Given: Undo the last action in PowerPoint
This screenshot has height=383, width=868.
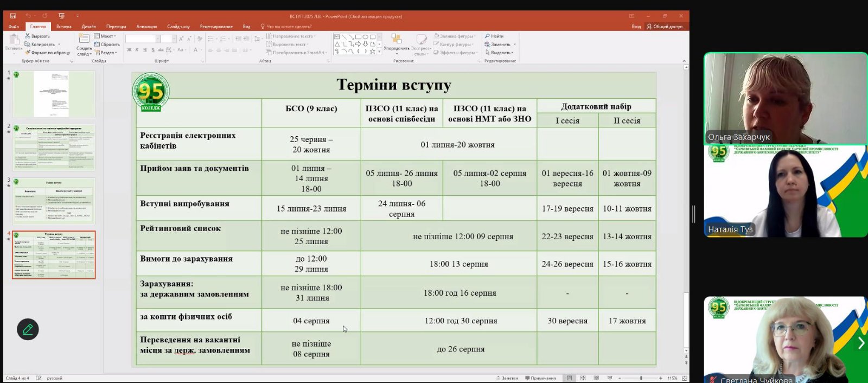Looking at the screenshot, I should tap(28, 16).
